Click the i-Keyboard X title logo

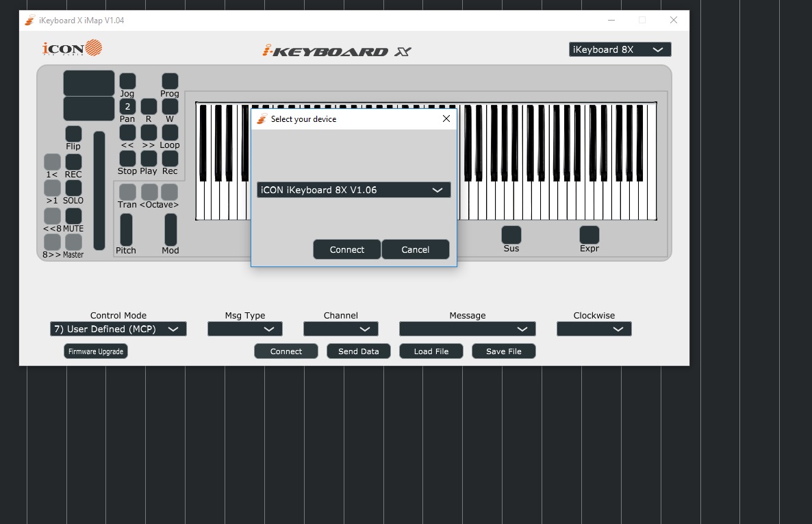point(337,51)
